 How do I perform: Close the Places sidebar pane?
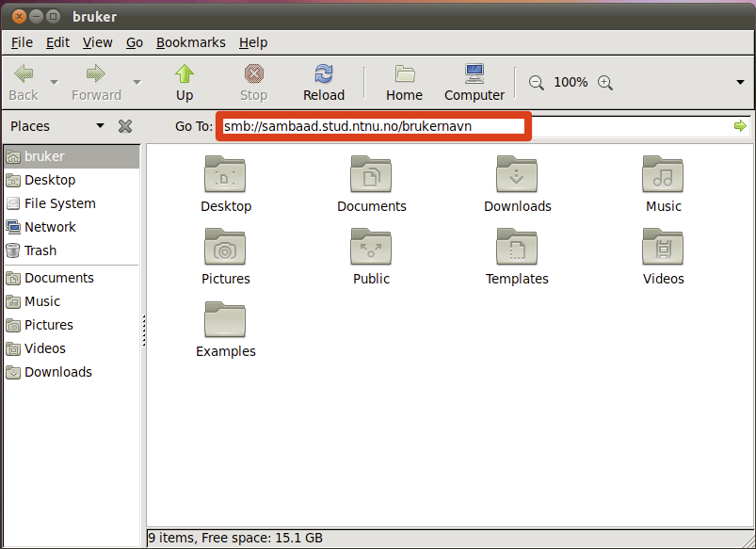pos(125,126)
